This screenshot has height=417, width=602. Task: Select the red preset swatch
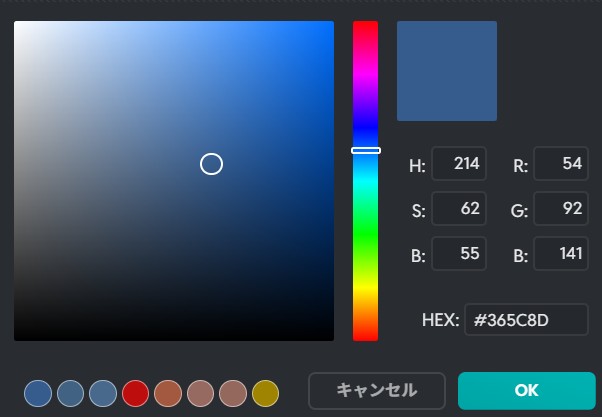coord(136,393)
